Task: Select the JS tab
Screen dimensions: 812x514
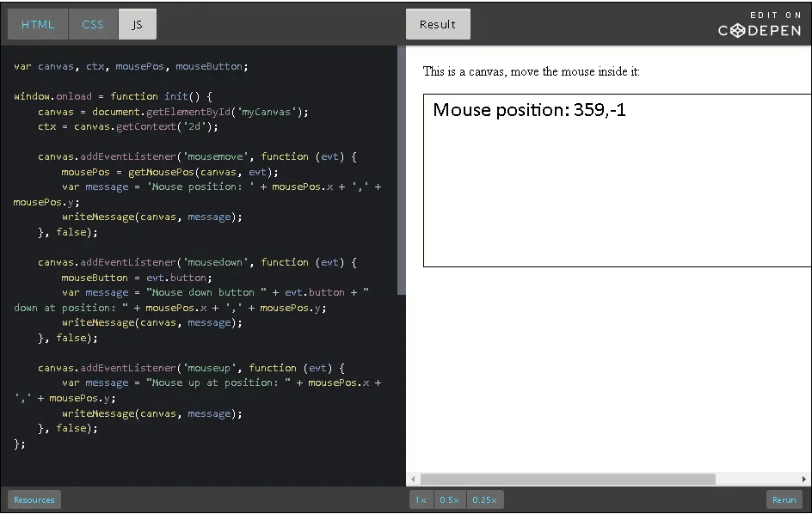Action: click(138, 24)
